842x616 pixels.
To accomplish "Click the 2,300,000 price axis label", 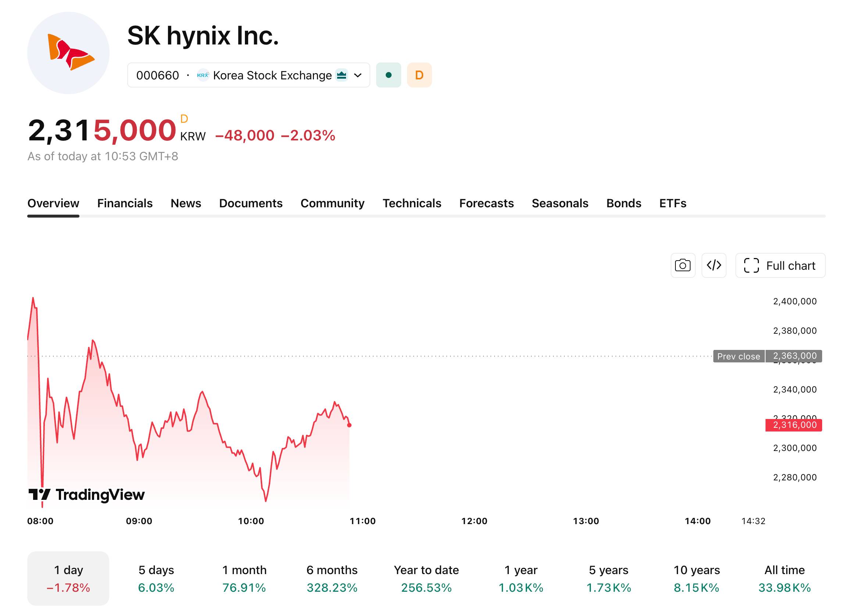I will (x=795, y=448).
